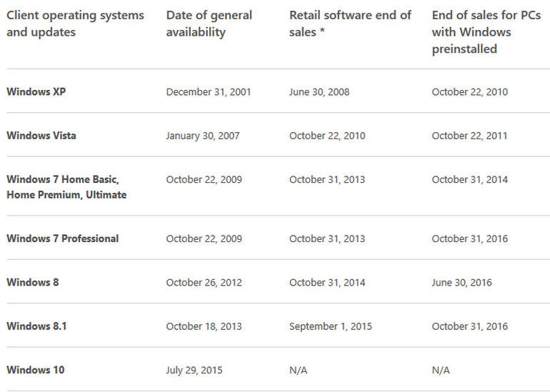This screenshot has width=550, height=392.
Task: Select the Windows 10 row label
Action: click(x=36, y=370)
